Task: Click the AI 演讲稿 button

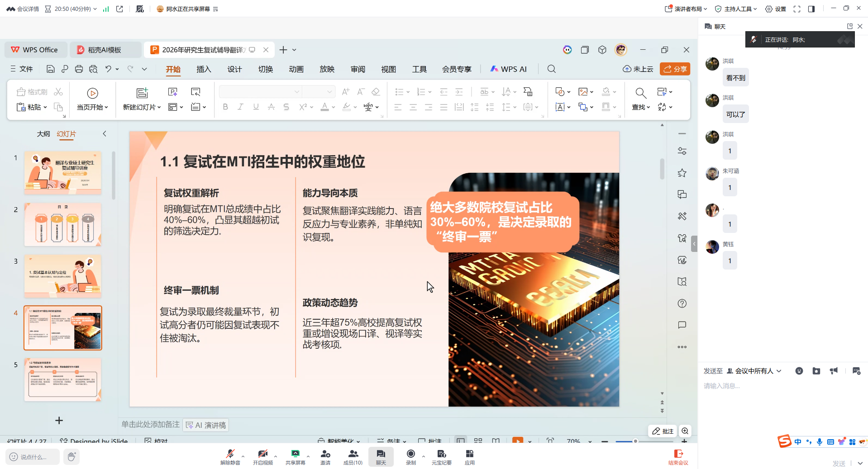Action: (206, 425)
